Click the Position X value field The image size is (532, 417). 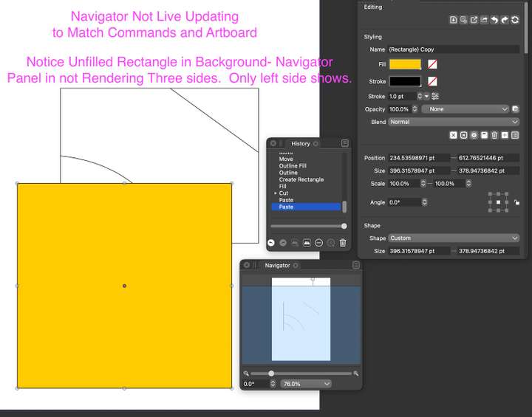tap(419, 158)
